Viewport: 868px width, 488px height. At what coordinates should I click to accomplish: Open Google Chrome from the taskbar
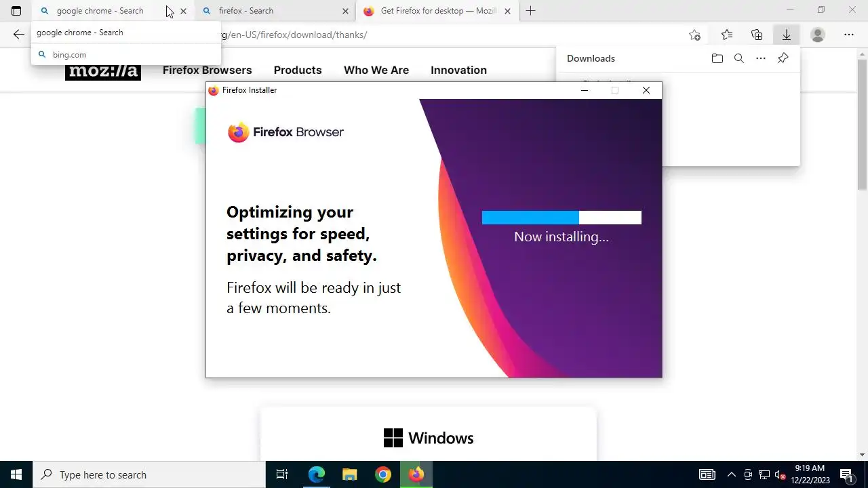(x=383, y=474)
